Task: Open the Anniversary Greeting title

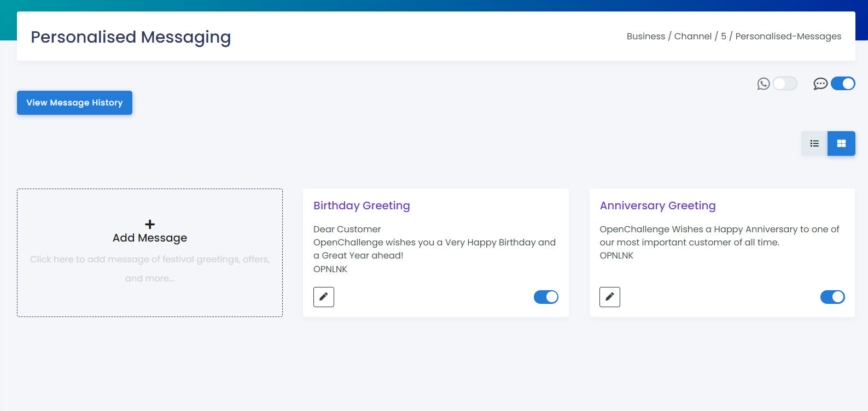Action: click(x=657, y=205)
